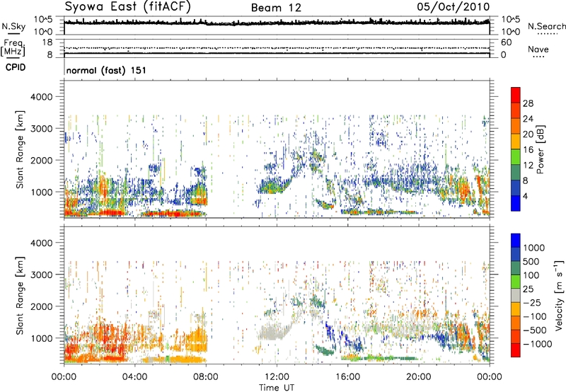Viewport: 566px width, 392px height.
Task: Click the sky noise trace in top panel
Action: (x=277, y=23)
